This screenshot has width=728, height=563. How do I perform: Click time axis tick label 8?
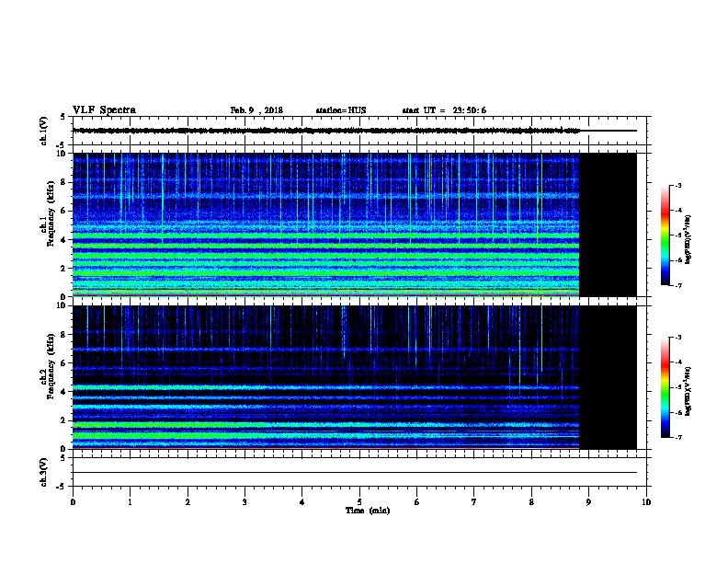531,502
